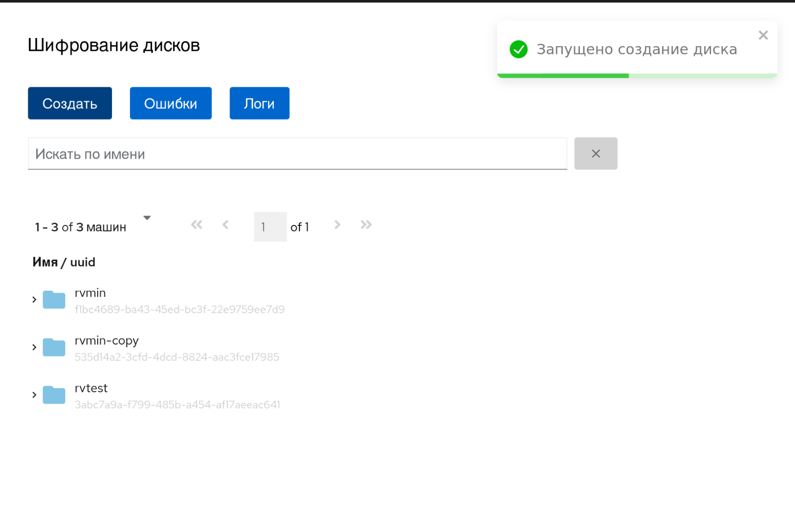The width and height of the screenshot is (795, 532).
Task: Go to the previous page
Action: click(x=225, y=225)
